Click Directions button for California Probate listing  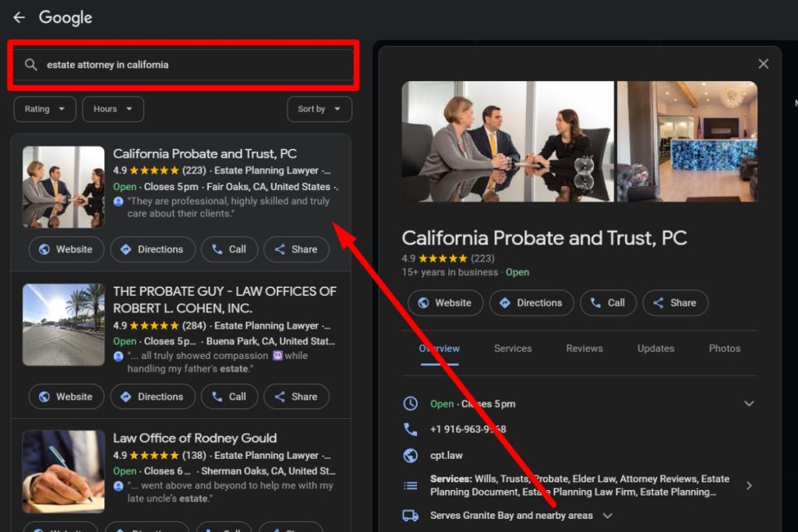click(x=153, y=249)
